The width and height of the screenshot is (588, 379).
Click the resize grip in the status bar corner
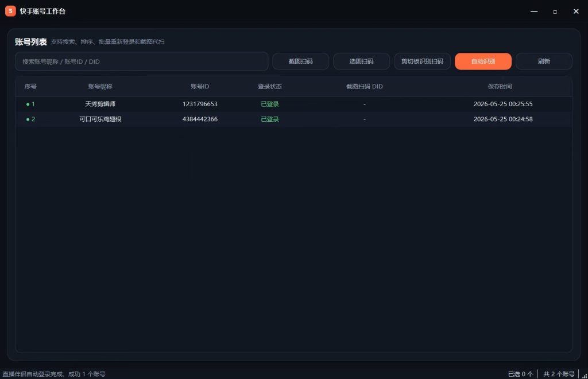(x=584, y=376)
